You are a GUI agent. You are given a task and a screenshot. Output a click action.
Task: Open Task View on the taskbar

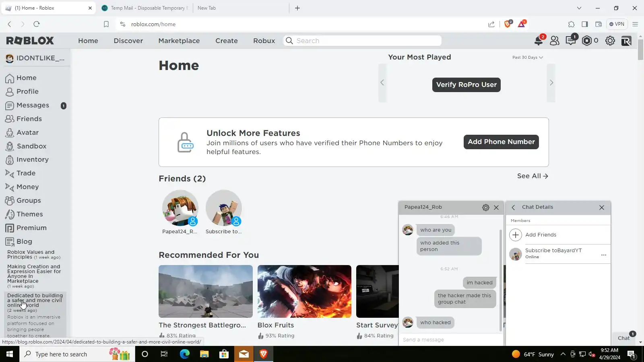click(x=164, y=354)
